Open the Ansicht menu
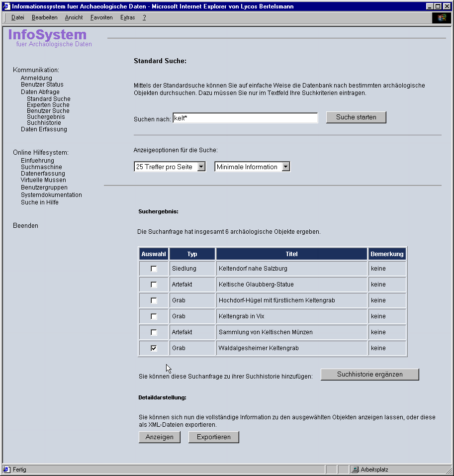This screenshot has height=476, width=454. (74, 17)
